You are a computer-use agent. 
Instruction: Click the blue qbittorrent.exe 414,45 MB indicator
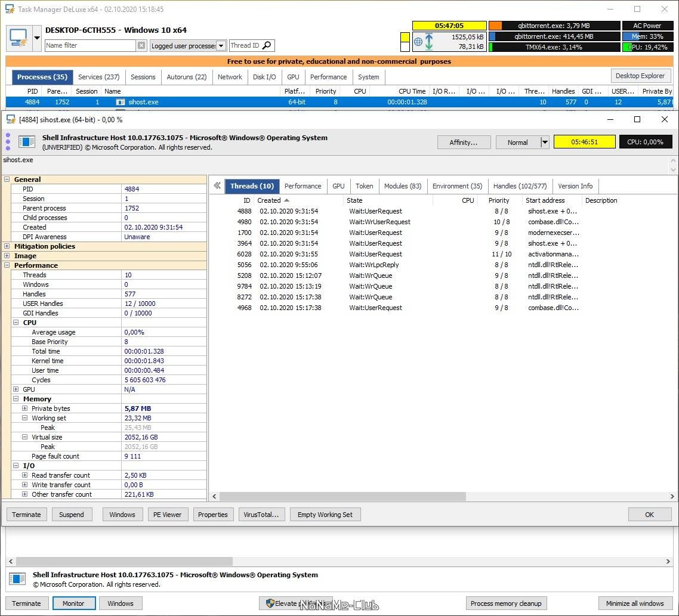(x=492, y=36)
